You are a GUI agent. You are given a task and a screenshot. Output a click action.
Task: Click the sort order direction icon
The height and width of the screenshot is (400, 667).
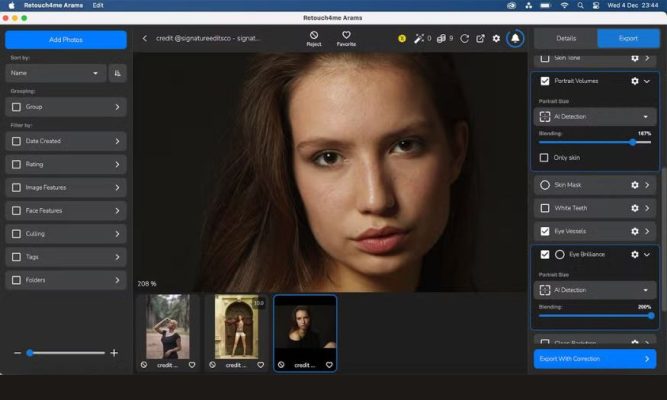click(118, 73)
